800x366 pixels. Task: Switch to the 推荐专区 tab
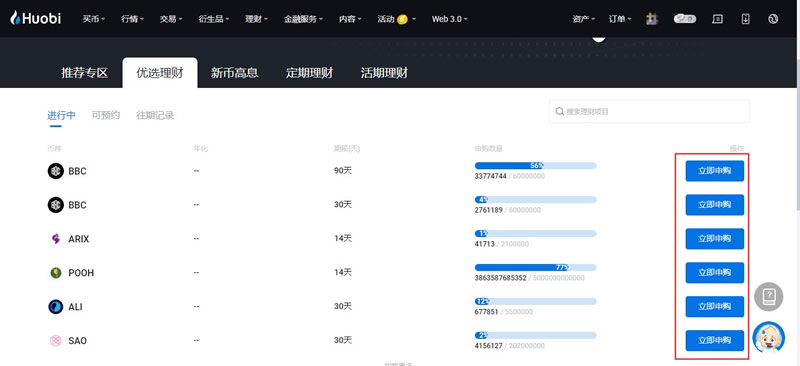(x=85, y=72)
